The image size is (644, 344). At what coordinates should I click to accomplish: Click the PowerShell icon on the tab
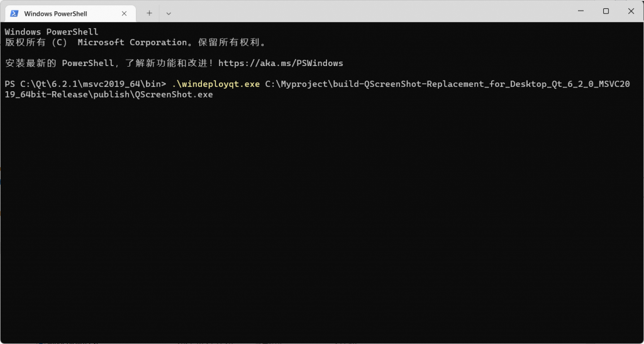14,13
